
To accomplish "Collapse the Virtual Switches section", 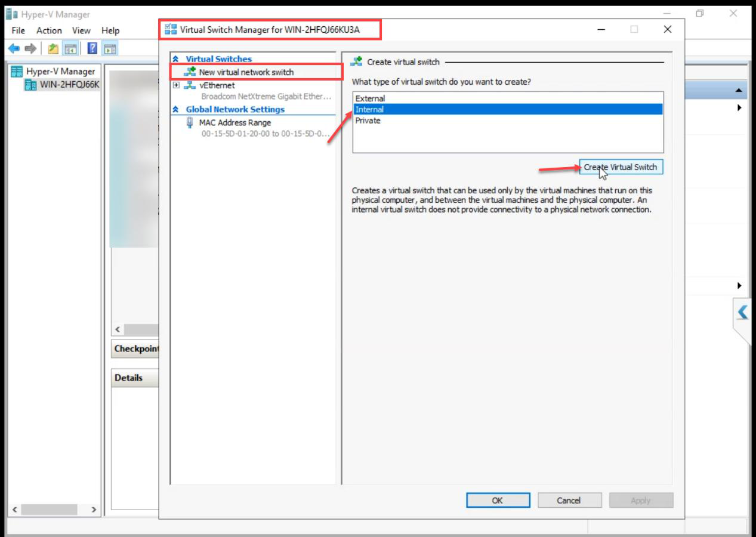I will click(175, 59).
